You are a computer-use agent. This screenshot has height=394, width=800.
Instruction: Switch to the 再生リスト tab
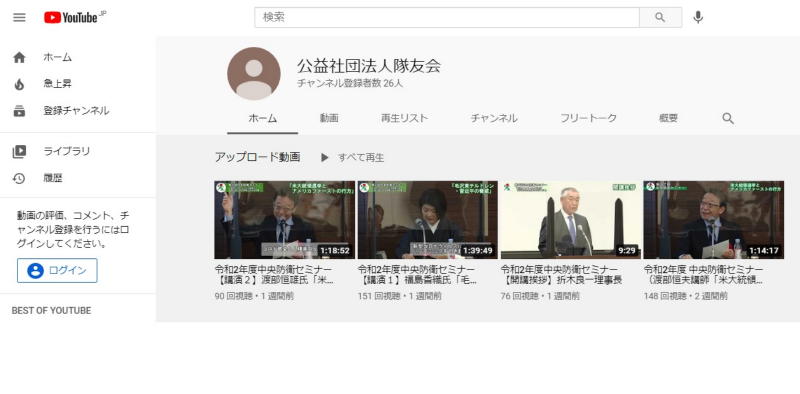click(x=405, y=118)
